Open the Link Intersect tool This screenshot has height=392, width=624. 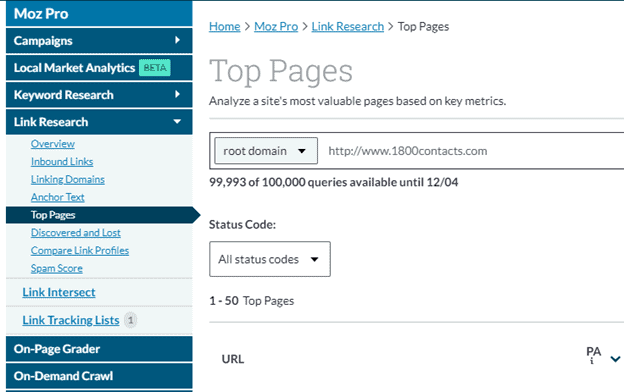point(59,292)
